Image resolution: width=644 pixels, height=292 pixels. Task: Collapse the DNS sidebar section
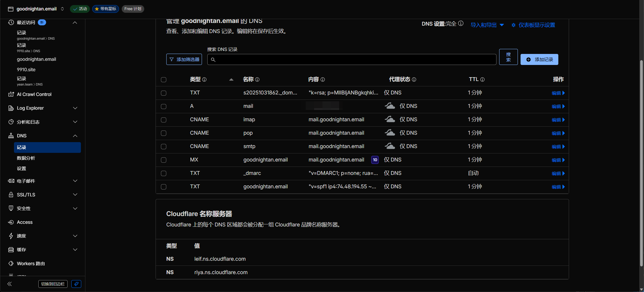pos(75,136)
